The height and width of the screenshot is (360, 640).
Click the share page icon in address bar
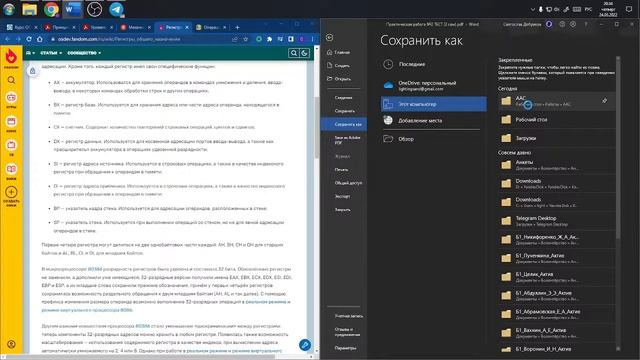point(235,39)
